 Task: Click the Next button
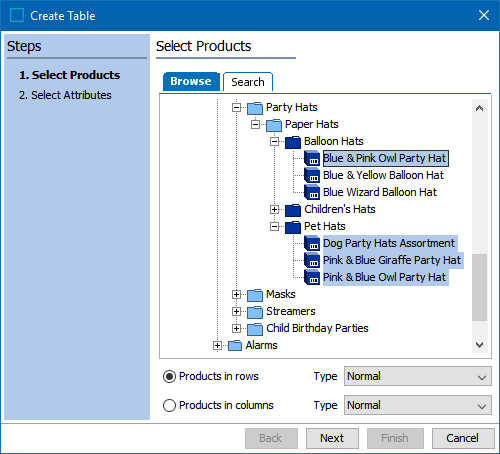pos(332,438)
